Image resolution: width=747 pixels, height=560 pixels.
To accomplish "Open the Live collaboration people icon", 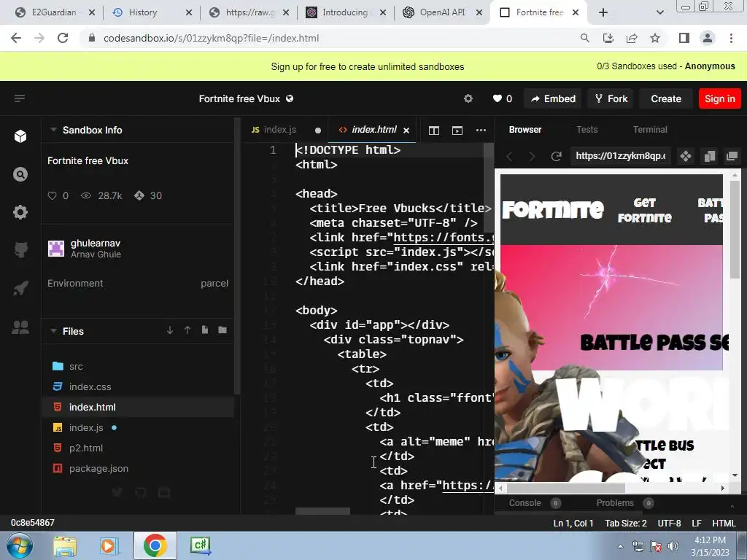I will click(20, 327).
